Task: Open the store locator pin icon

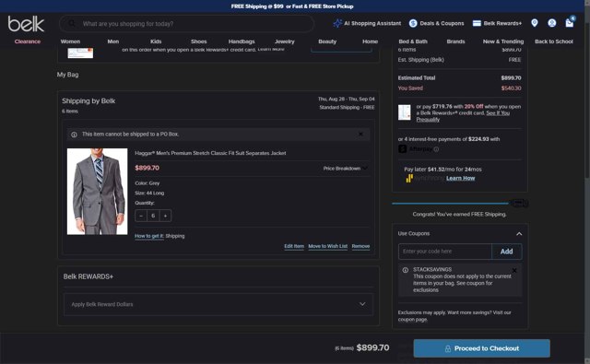Action: [535, 23]
